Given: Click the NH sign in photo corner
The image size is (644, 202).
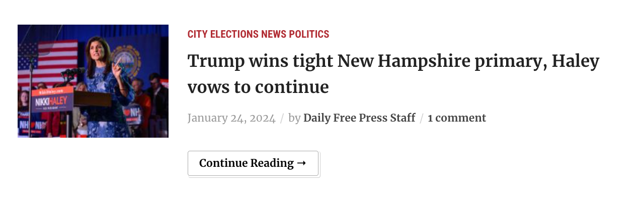Looking at the screenshot, I should click(25, 124).
